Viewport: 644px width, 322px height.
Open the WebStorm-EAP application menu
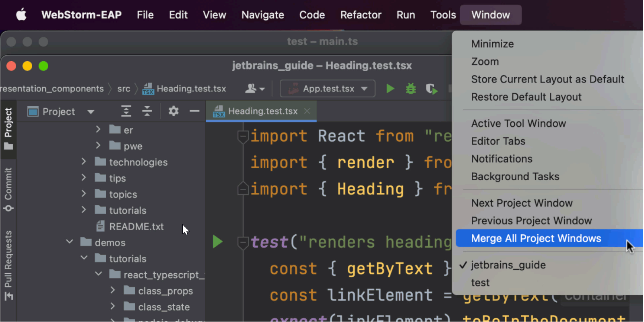click(81, 15)
